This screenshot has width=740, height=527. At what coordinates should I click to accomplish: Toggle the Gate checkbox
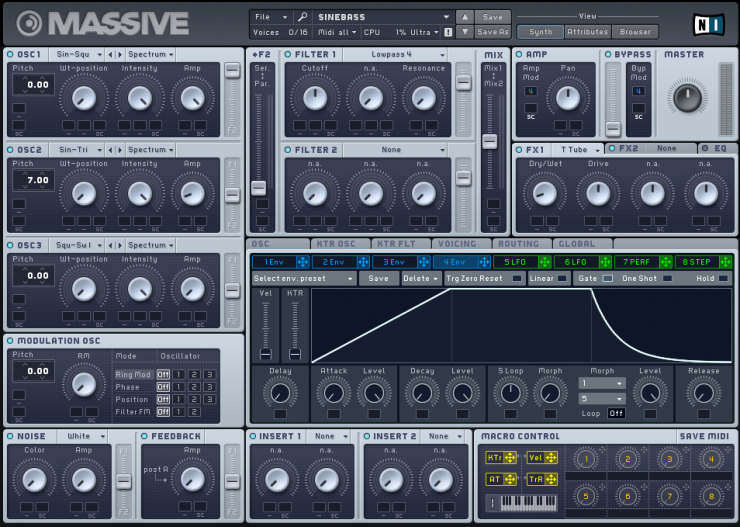tap(608, 278)
